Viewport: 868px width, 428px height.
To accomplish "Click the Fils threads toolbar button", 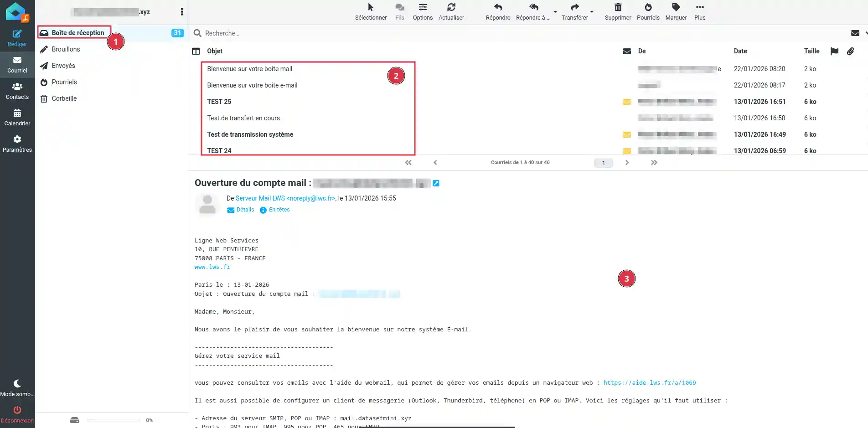I will point(400,12).
